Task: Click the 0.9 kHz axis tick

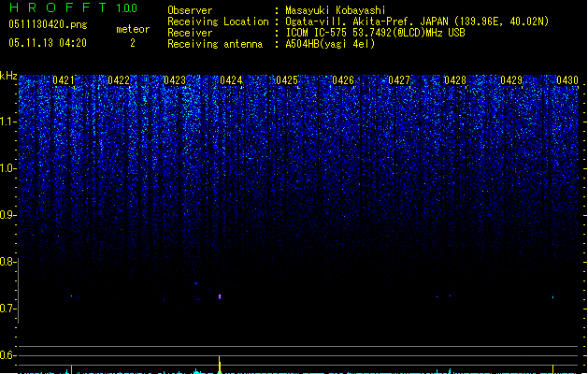Action: click(x=8, y=215)
